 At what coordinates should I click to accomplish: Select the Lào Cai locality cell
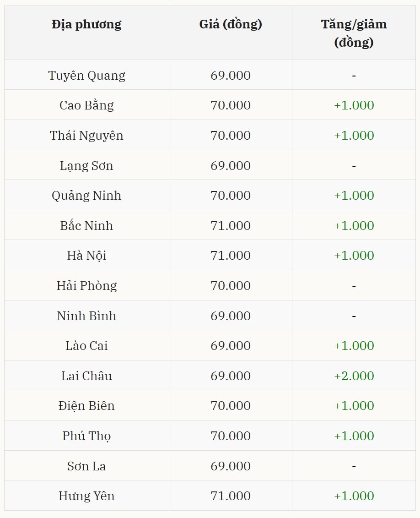click(86, 346)
